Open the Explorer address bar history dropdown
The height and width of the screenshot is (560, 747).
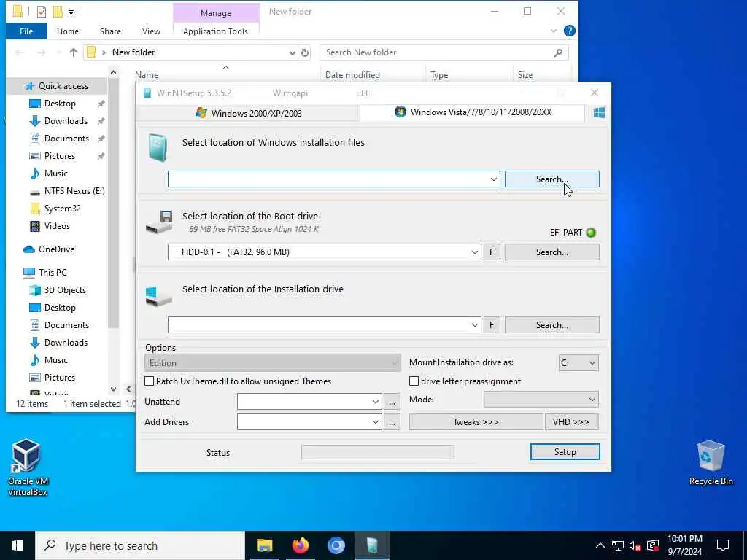(x=292, y=52)
